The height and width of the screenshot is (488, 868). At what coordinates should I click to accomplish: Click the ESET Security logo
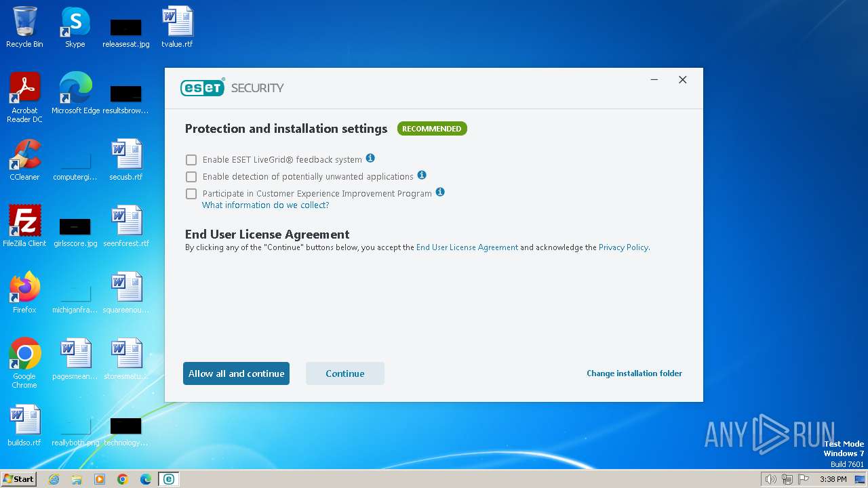click(x=232, y=87)
